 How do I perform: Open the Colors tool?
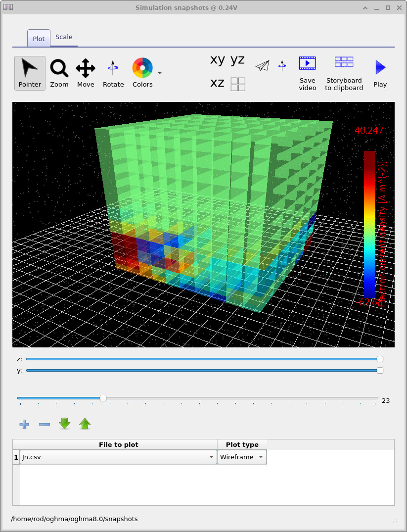(142, 69)
